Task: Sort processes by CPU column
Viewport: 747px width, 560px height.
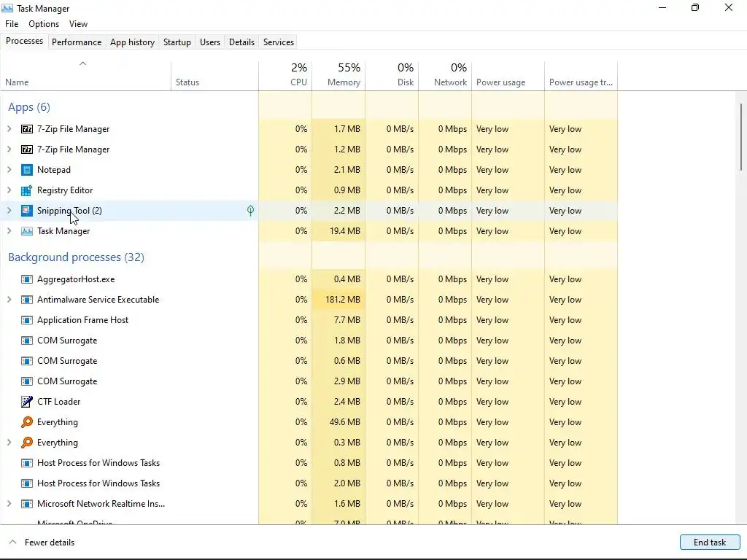Action: [285, 76]
